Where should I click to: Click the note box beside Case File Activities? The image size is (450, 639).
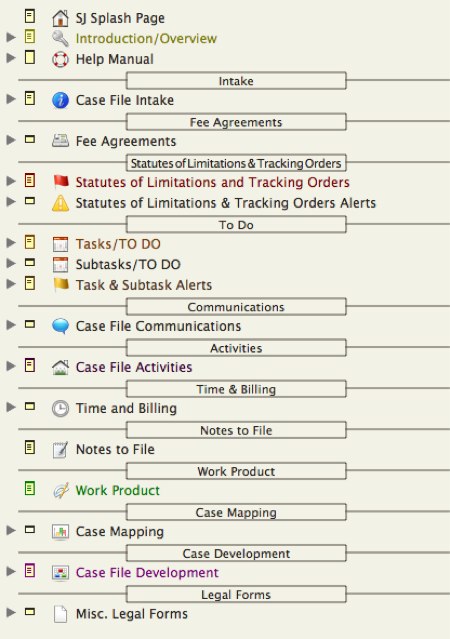tap(30, 365)
